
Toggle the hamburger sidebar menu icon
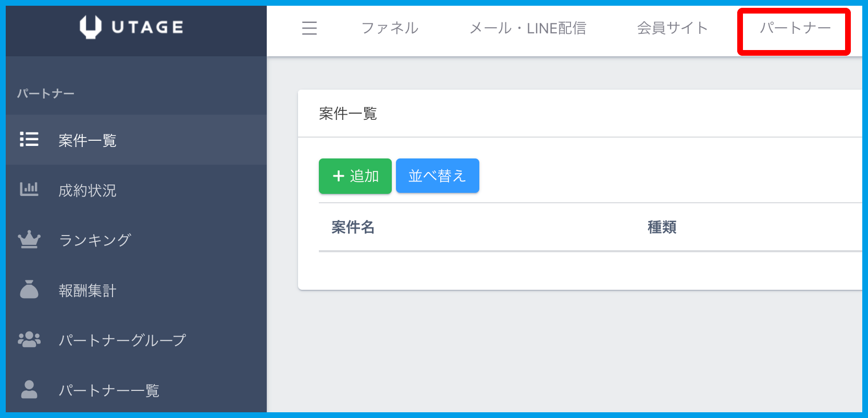tap(309, 28)
